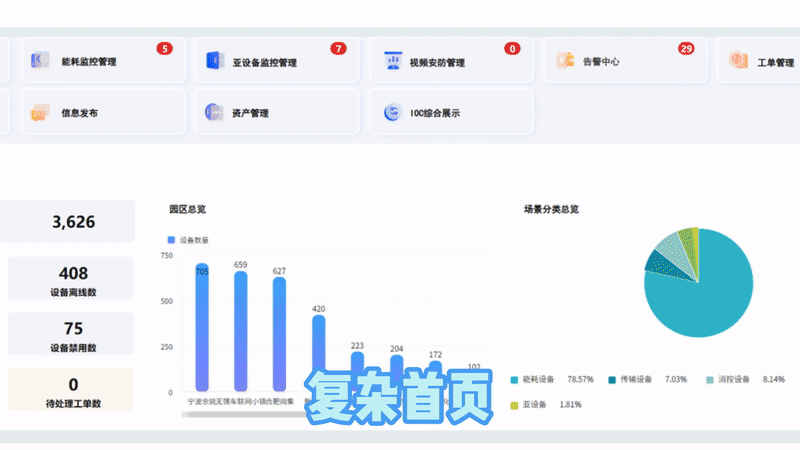Click the bar labeled 627
Screen dimensions: 800x450
tap(280, 334)
